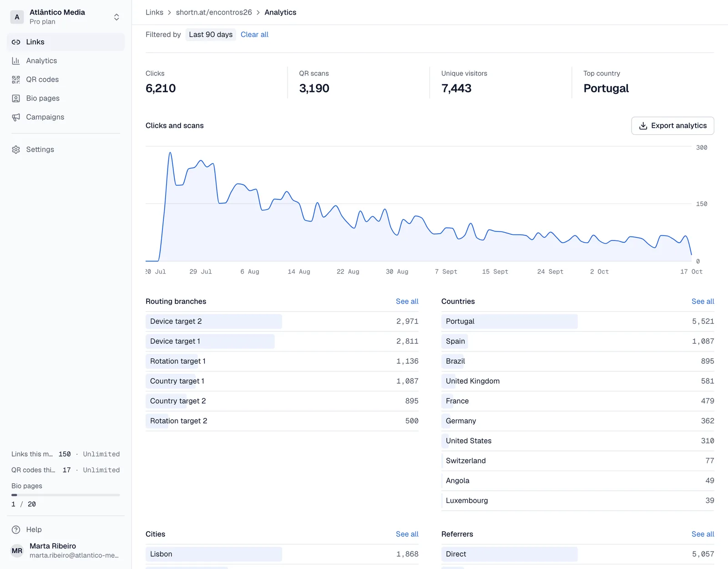Screen dimensions: 728x569
Task: See all referrers
Action: (x=703, y=534)
